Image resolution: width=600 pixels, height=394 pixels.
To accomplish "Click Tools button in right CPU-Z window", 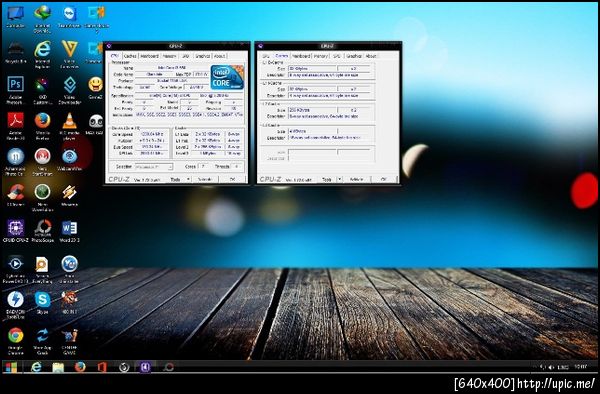I will [x=327, y=179].
